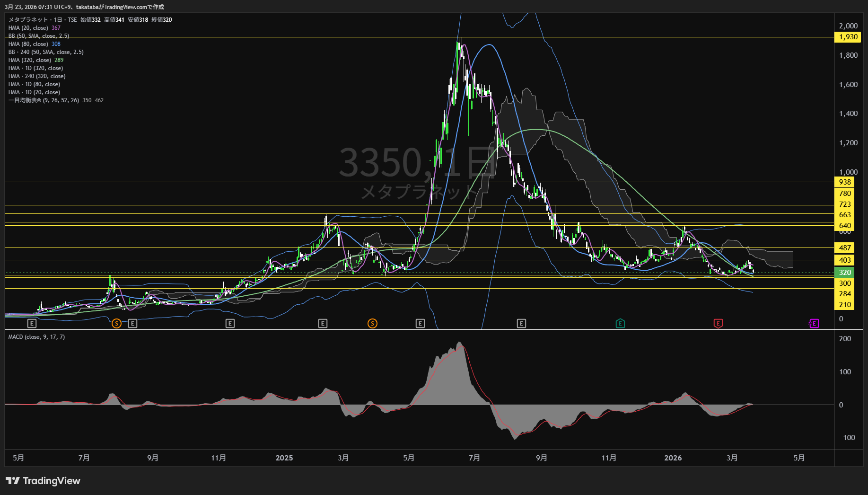Select the HMA (320, close) indicator legend
This screenshot has height=495, width=868.
[x=29, y=60]
